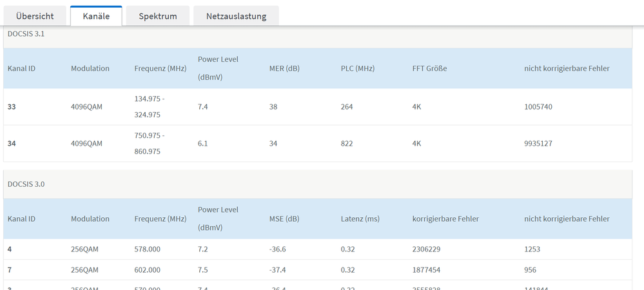
Task: Click Modulation header in DOCSIS 3.0 table
Action: [90, 219]
